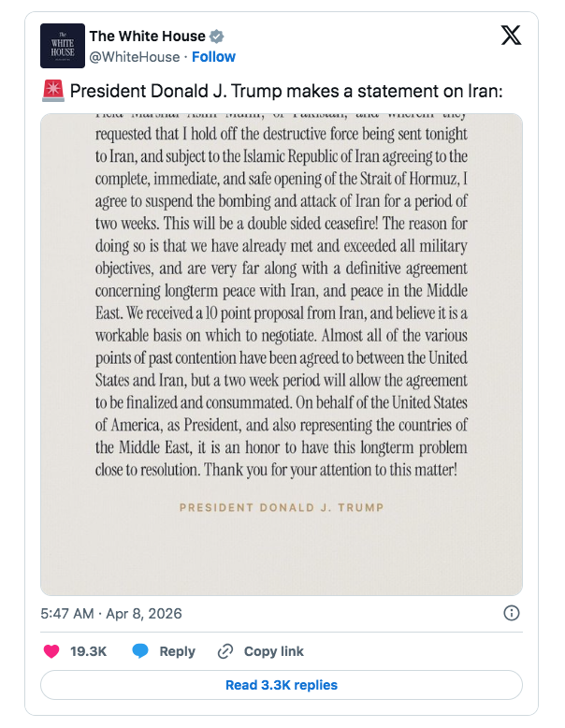Click the 19.3K likes count
The width and height of the screenshot is (565, 728).
coord(87,651)
